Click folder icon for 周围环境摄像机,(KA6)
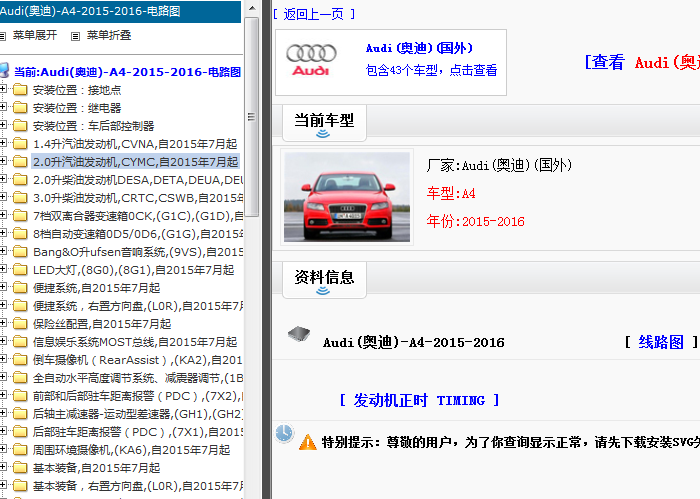The width and height of the screenshot is (700, 499). (20, 450)
